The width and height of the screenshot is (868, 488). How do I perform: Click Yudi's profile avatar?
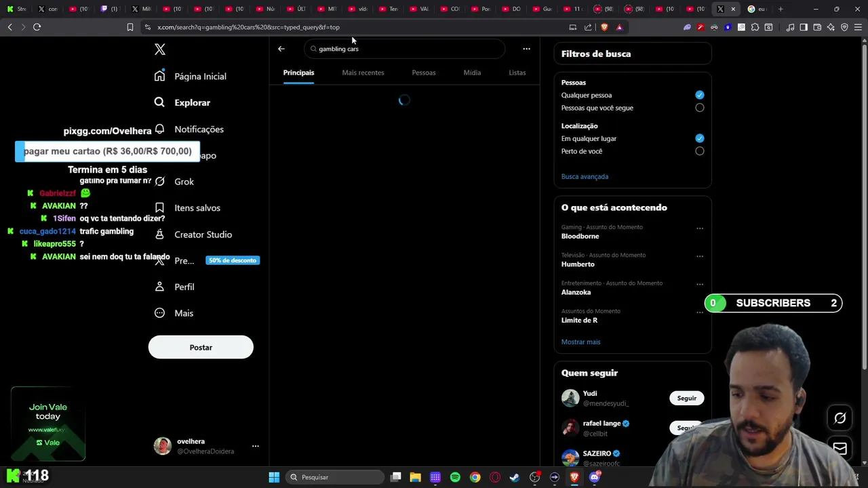click(x=570, y=398)
